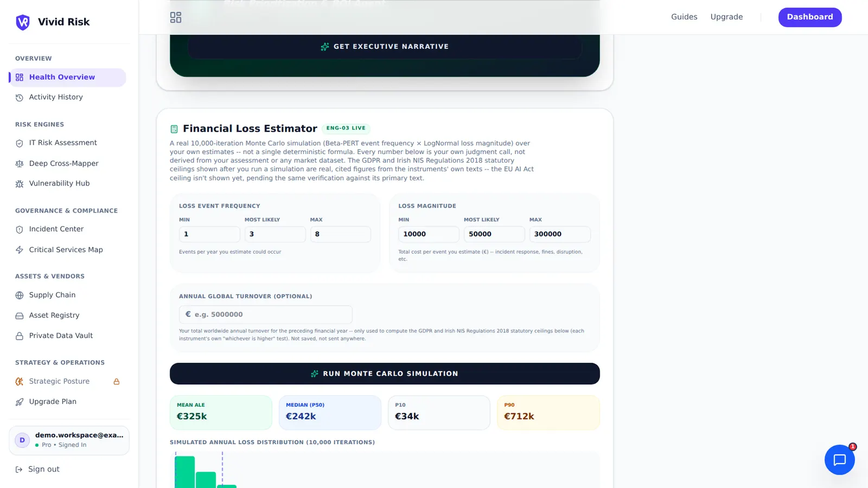Image resolution: width=868 pixels, height=488 pixels.
Task: Focus the frequency Min field
Action: point(209,234)
